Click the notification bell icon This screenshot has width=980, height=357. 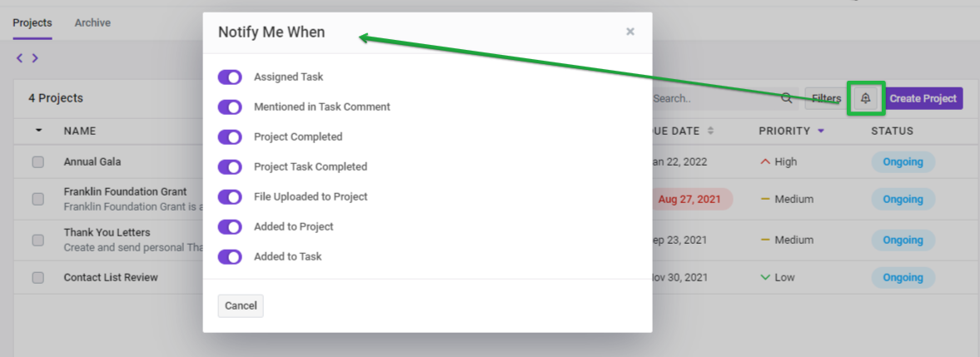click(x=866, y=98)
